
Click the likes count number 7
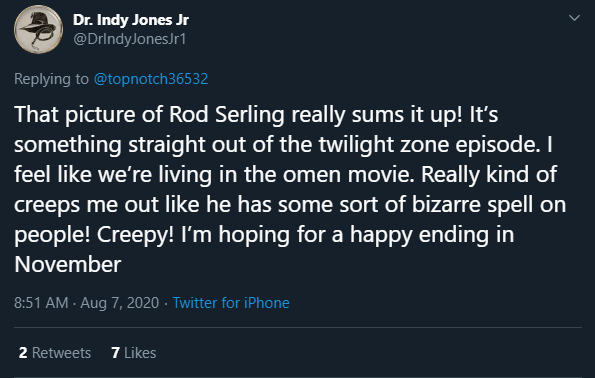115,353
